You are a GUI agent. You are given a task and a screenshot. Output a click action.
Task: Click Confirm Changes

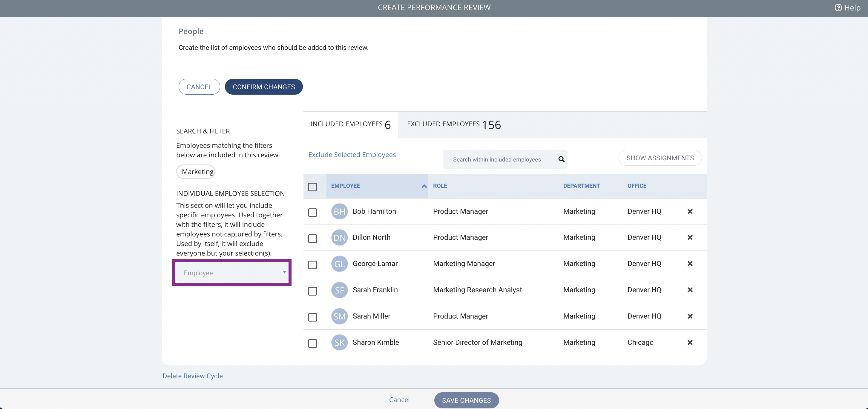tap(263, 87)
